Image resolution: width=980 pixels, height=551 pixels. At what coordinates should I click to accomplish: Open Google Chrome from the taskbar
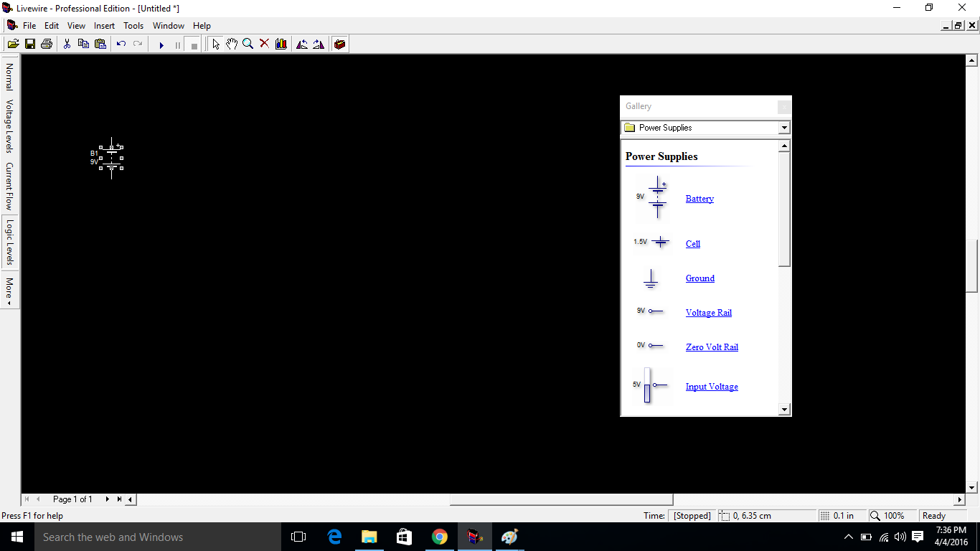tap(440, 537)
